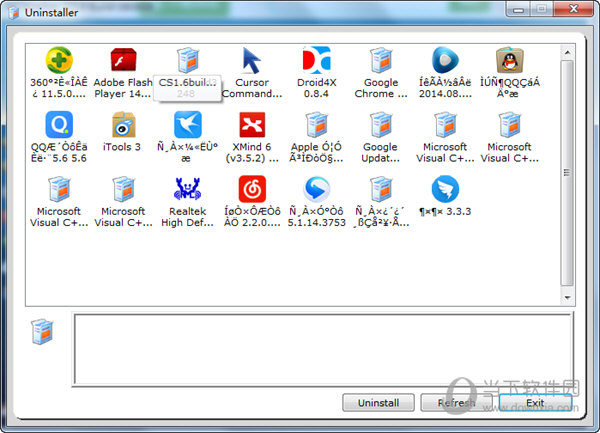Image resolution: width=600 pixels, height=433 pixels.
Task: Select XMind 6 (v3.5.2) entry
Action: [252, 137]
